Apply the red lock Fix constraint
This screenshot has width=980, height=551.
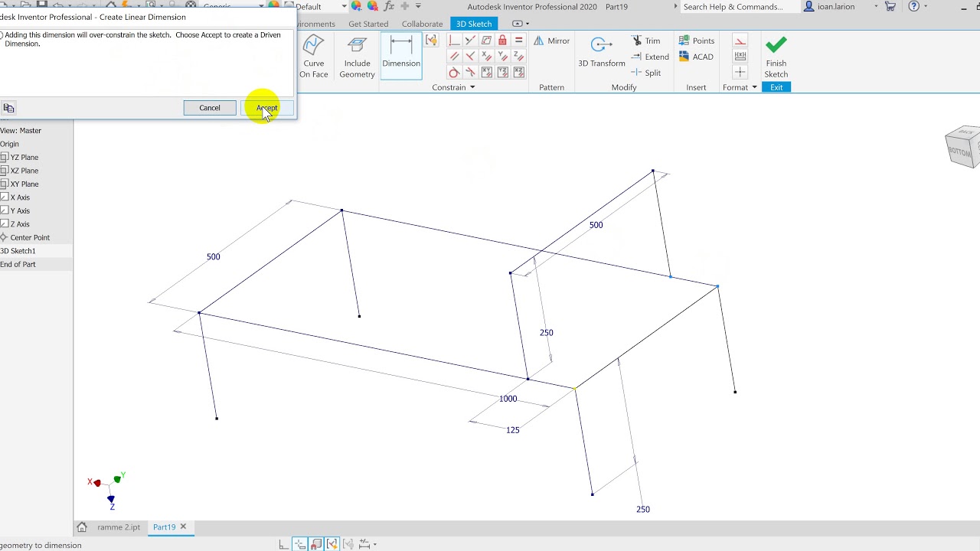(502, 41)
